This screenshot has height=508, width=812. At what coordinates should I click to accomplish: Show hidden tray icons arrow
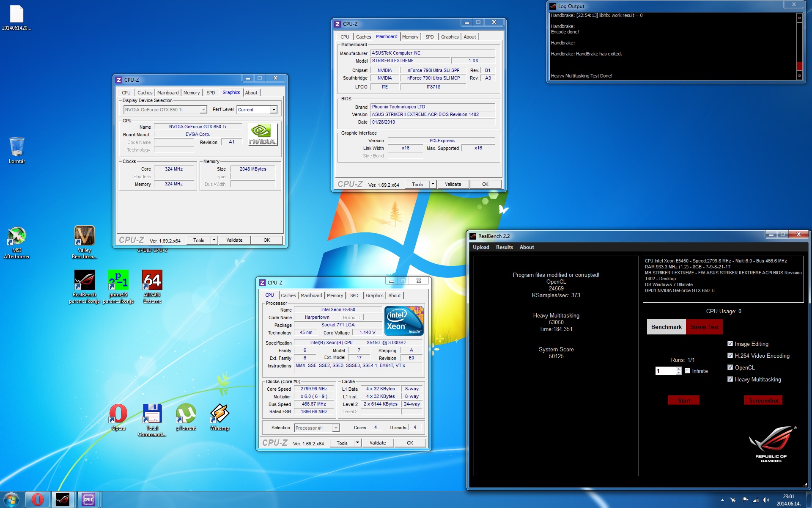click(x=722, y=500)
